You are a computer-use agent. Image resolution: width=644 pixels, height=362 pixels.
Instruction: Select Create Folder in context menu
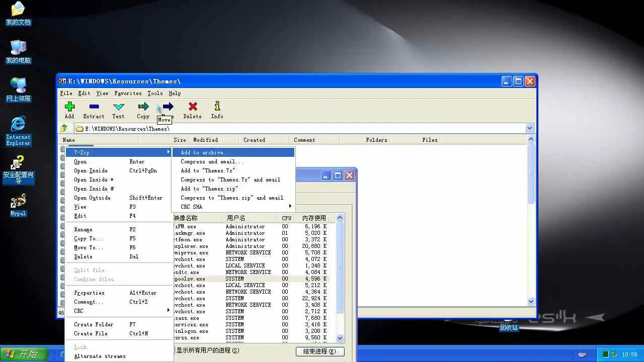(119, 324)
